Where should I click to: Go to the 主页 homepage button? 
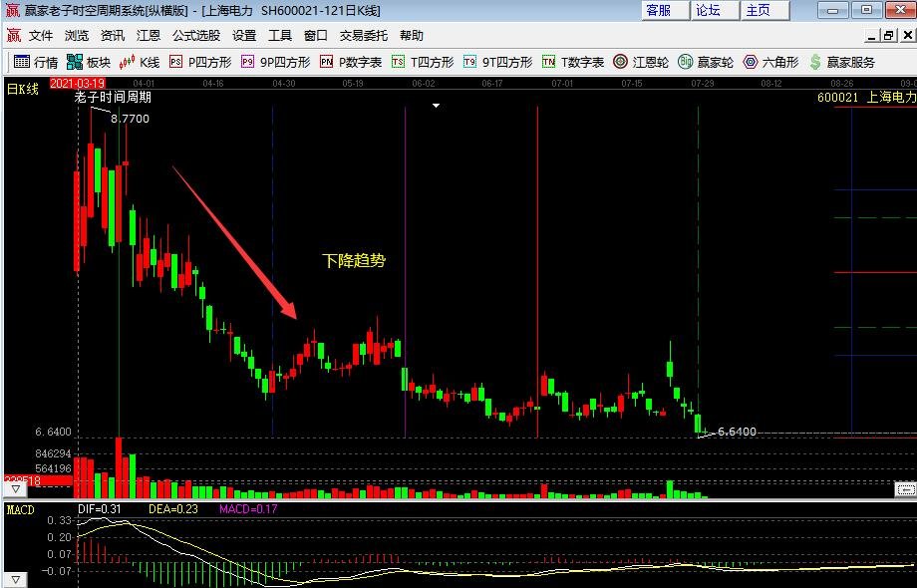coord(764,10)
